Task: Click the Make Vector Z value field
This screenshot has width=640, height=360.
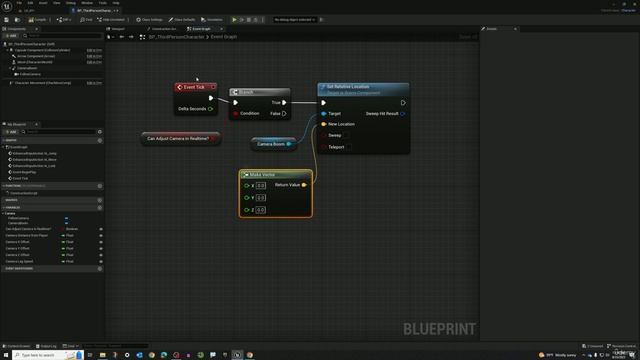Action: [261, 210]
